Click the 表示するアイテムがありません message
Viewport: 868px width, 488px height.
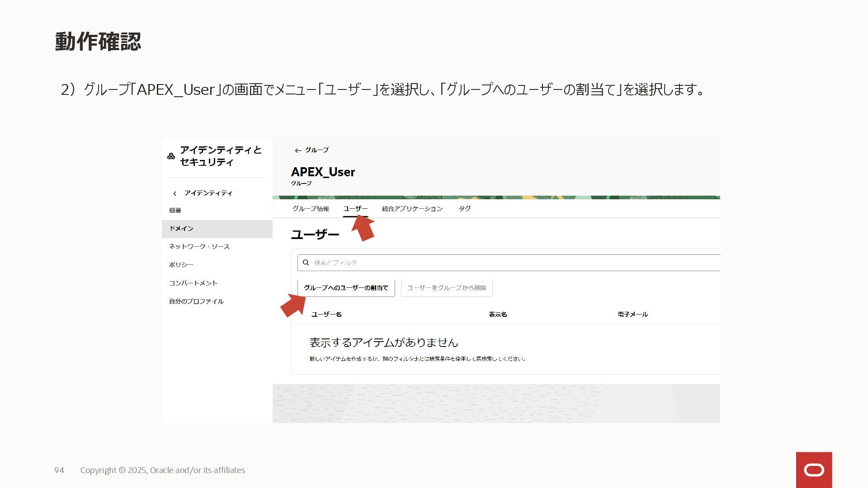pos(384,343)
